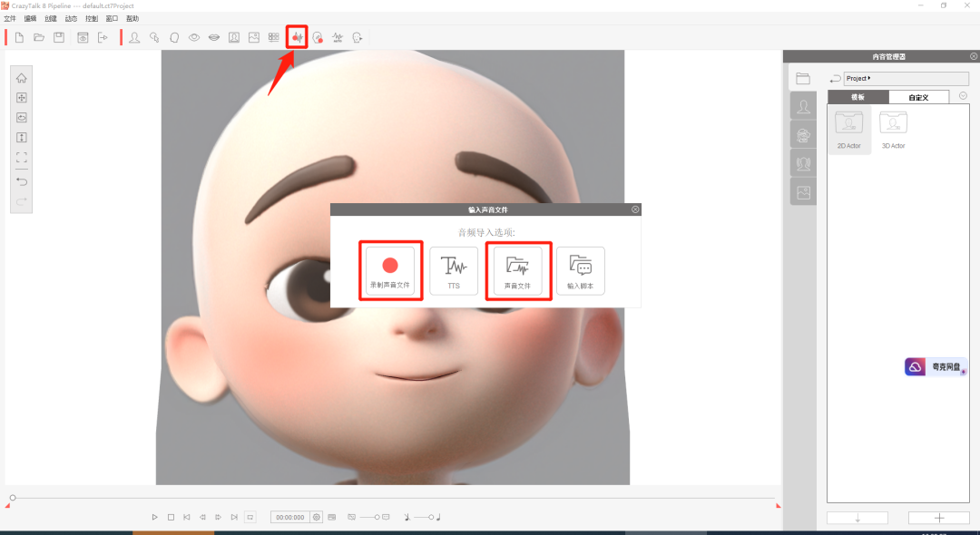
Task: Open the accessory face category tab
Action: [803, 135]
